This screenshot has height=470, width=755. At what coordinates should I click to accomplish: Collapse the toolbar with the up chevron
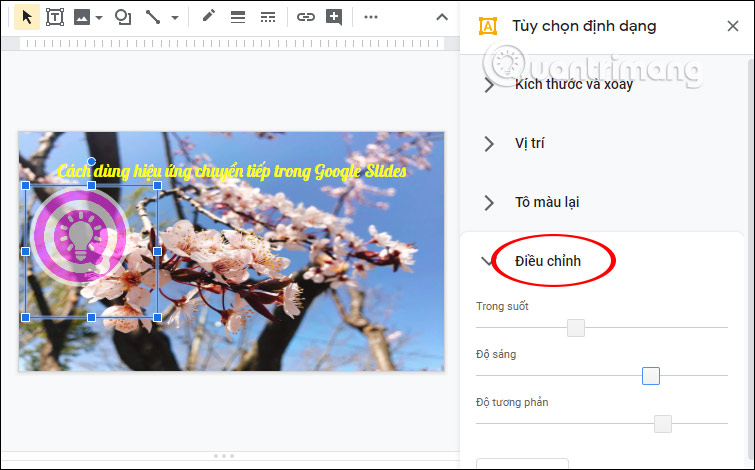point(442,17)
